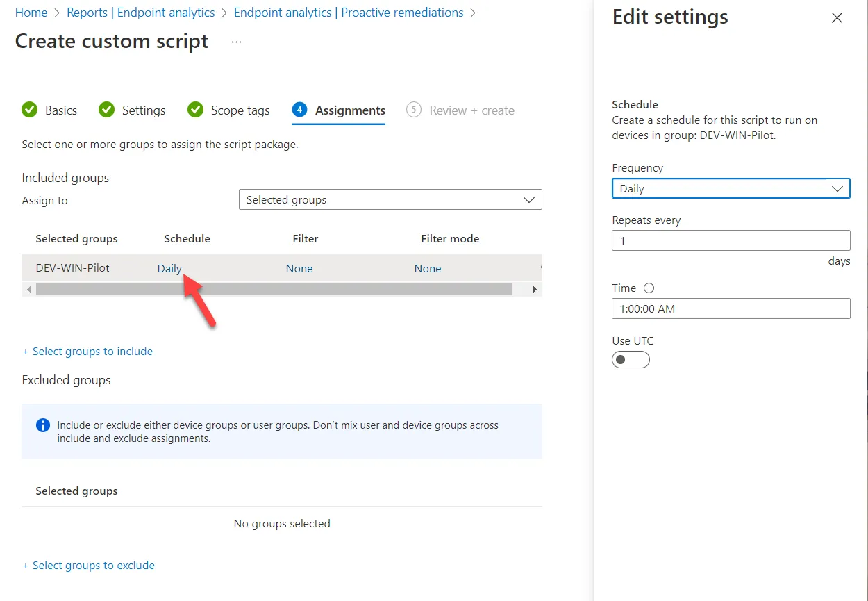868x601 pixels.
Task: Click the step 4 Assignments circle icon
Action: tap(299, 110)
